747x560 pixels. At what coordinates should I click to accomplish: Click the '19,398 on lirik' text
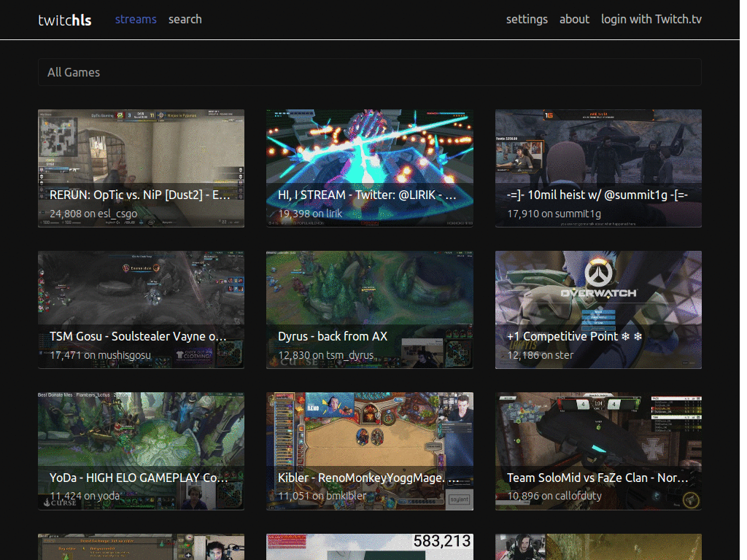(x=310, y=214)
